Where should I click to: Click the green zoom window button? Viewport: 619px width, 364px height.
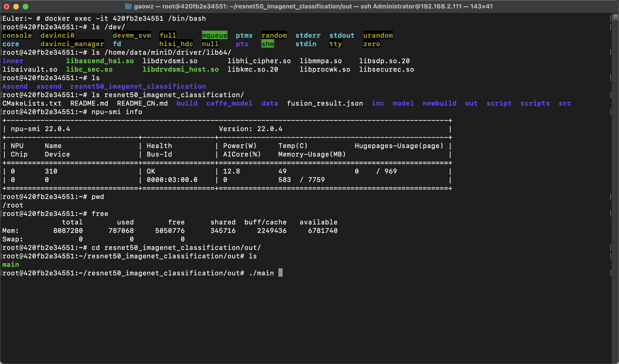click(x=25, y=6)
